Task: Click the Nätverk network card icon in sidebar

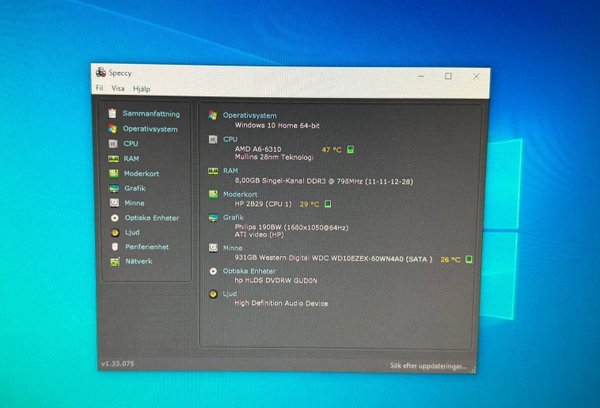Action: [115, 261]
